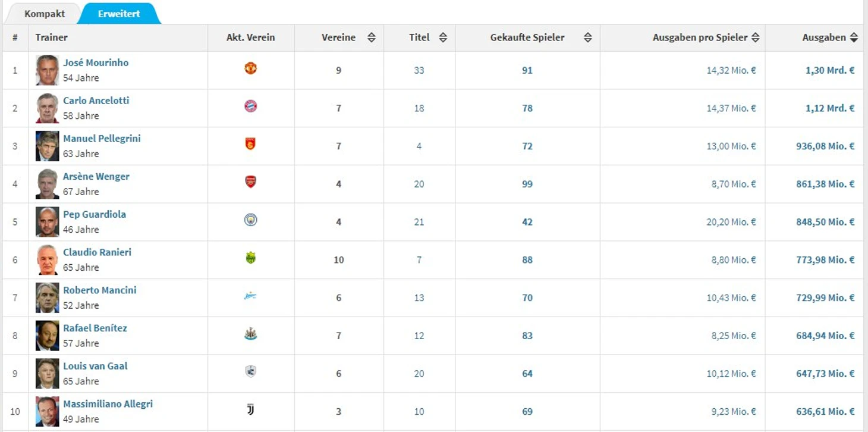868x432 pixels.
Task: Click sort arrows on Ausgaben pro Spieler
Action: point(756,37)
